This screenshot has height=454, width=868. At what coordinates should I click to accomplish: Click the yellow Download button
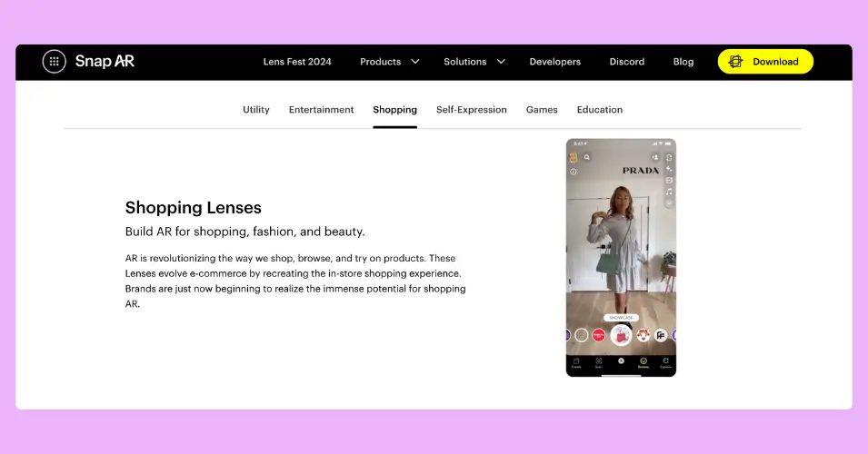click(765, 62)
